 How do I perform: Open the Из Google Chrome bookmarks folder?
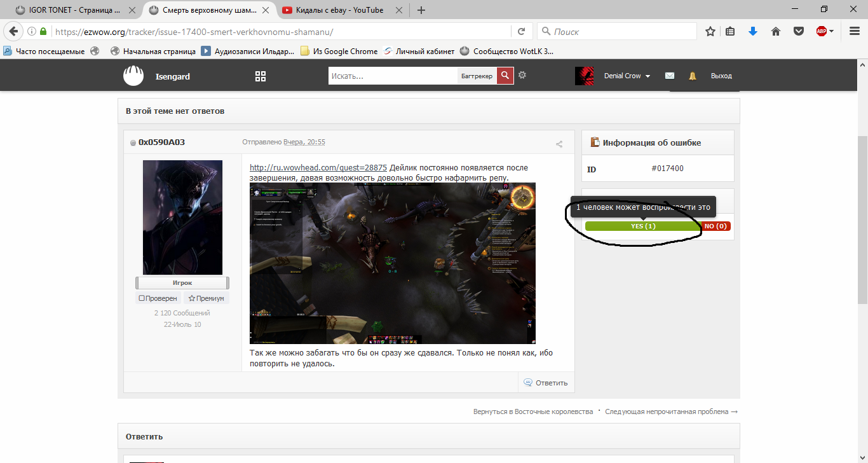339,52
